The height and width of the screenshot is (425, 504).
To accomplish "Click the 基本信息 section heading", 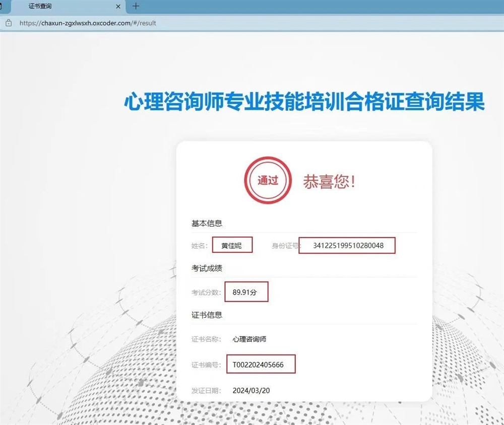I will click(207, 223).
